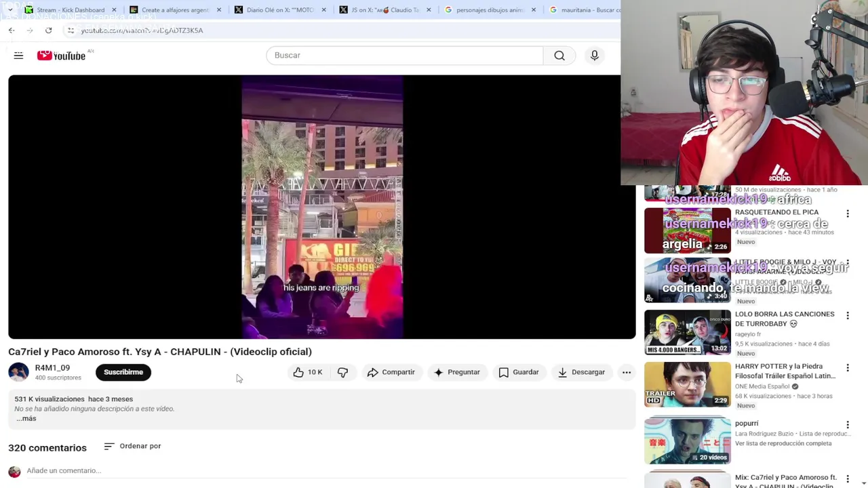Close the personajes dibujos tab

click(x=534, y=10)
